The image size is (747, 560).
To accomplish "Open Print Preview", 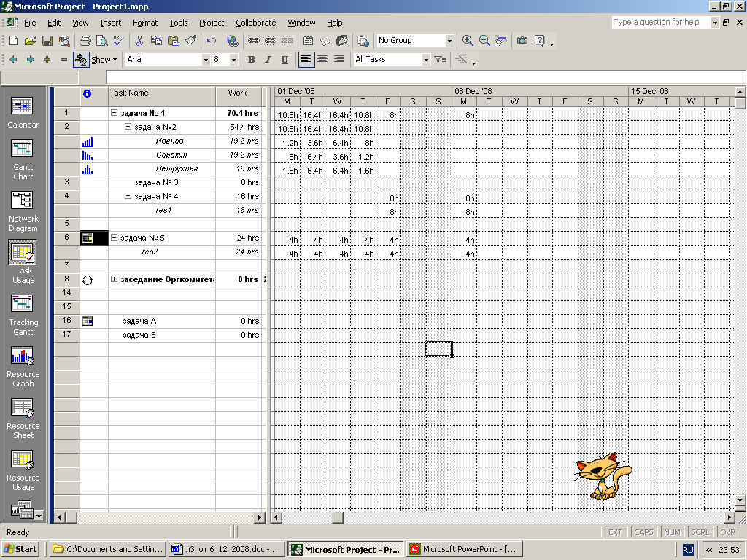I will [x=101, y=41].
